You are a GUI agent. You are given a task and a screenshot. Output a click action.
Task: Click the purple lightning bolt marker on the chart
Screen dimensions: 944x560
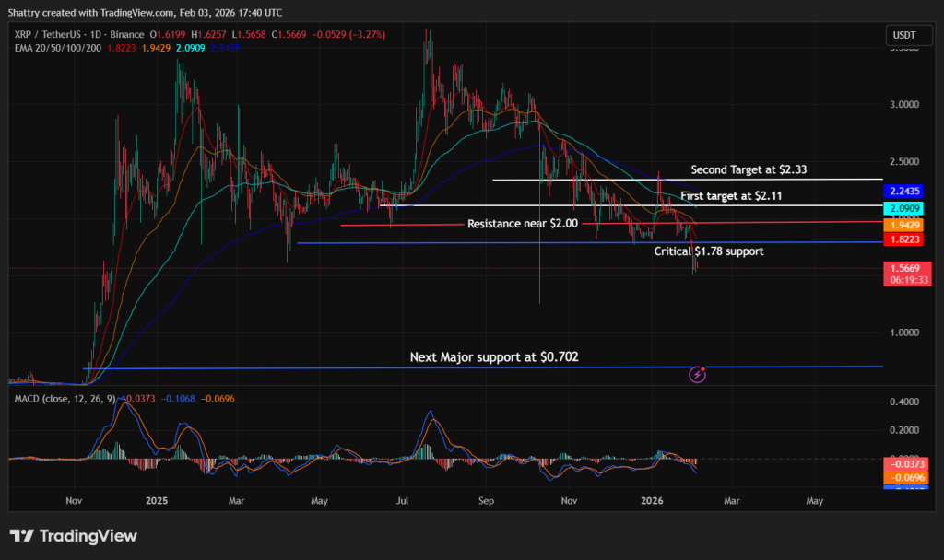pyautogui.click(x=697, y=374)
